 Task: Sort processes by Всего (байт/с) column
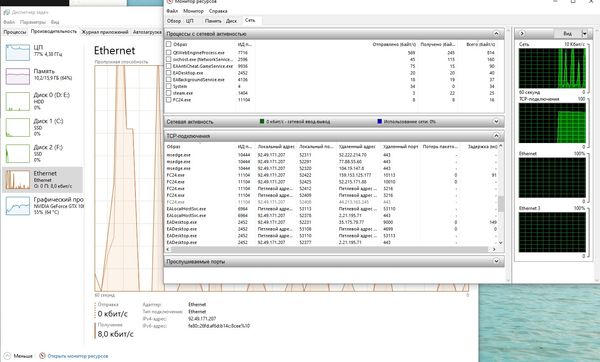click(480, 44)
